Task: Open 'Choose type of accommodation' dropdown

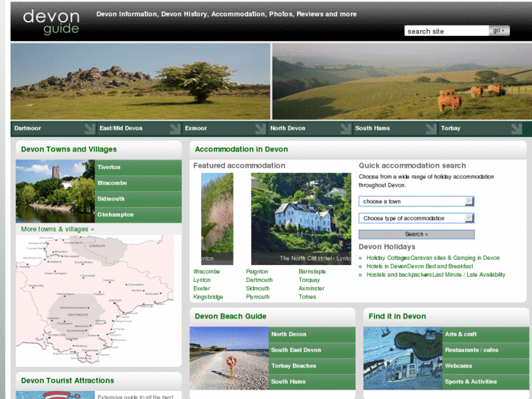Action: point(416,218)
